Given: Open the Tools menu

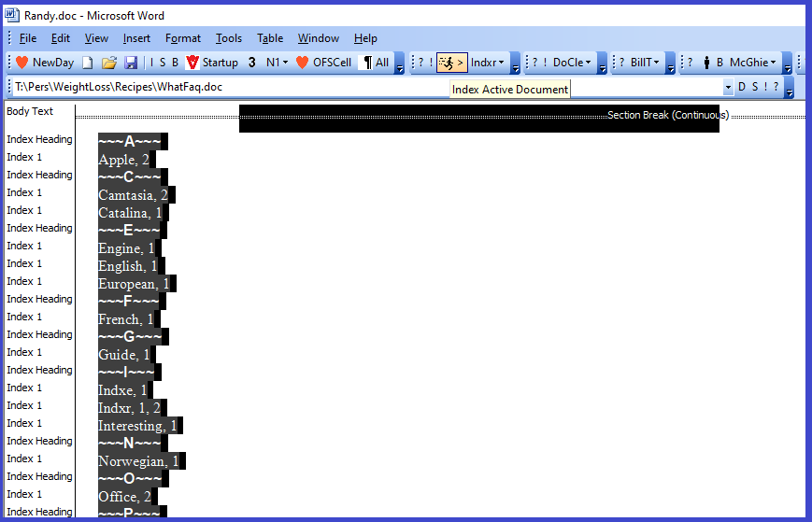Looking at the screenshot, I should tap(229, 38).
